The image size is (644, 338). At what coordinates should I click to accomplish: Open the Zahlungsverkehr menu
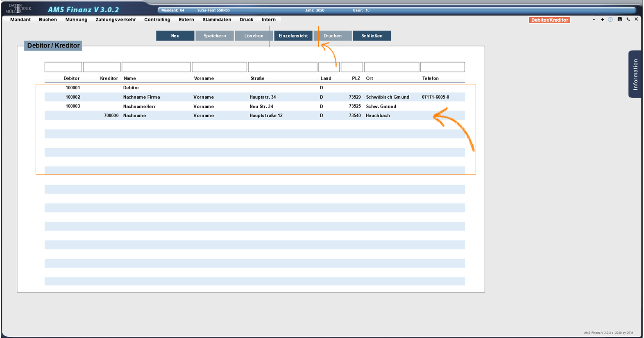click(116, 20)
